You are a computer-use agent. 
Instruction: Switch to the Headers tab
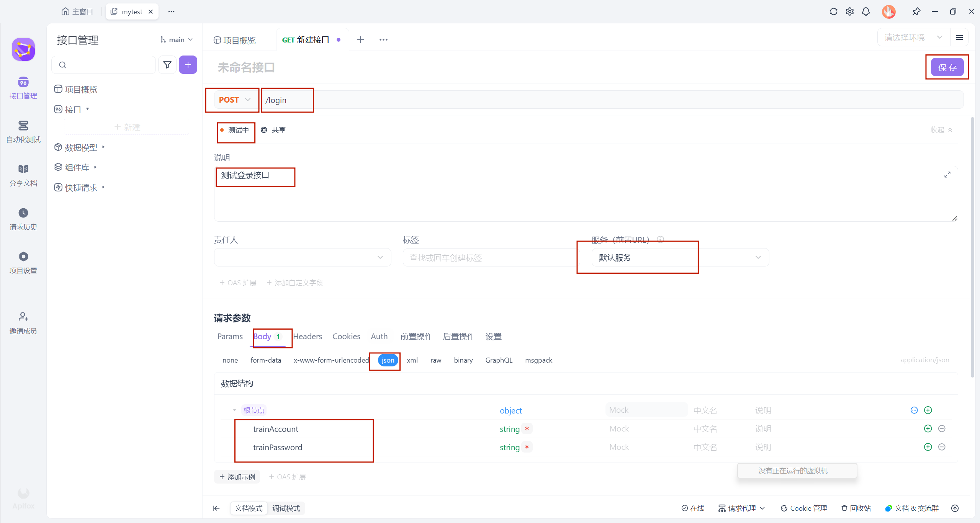[308, 337]
